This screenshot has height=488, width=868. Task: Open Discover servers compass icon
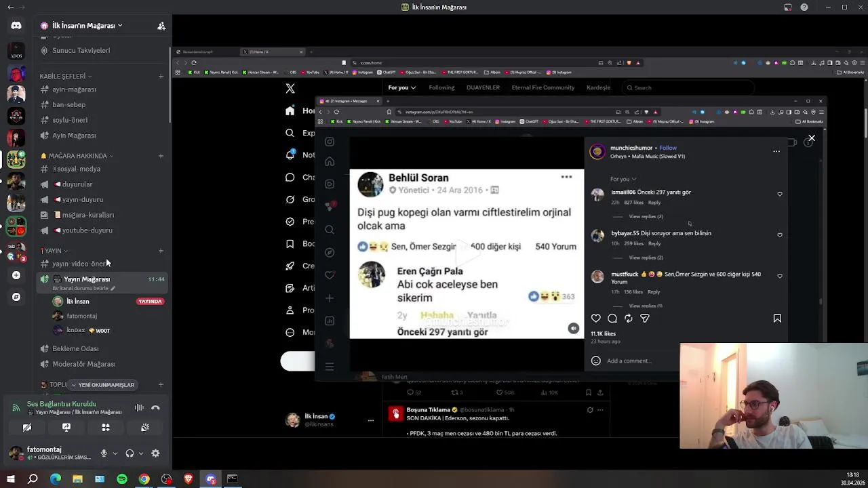(x=16, y=297)
